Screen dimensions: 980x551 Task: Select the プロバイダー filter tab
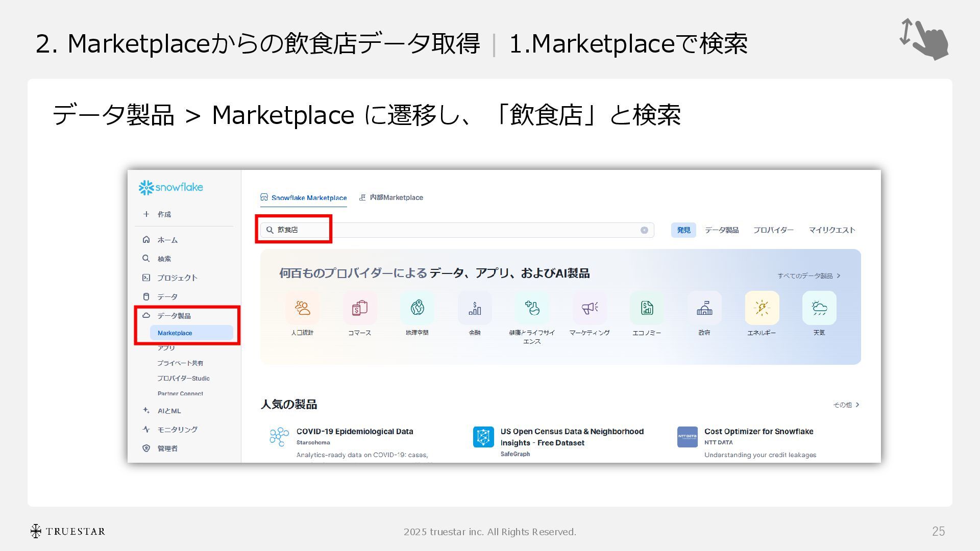click(x=773, y=230)
